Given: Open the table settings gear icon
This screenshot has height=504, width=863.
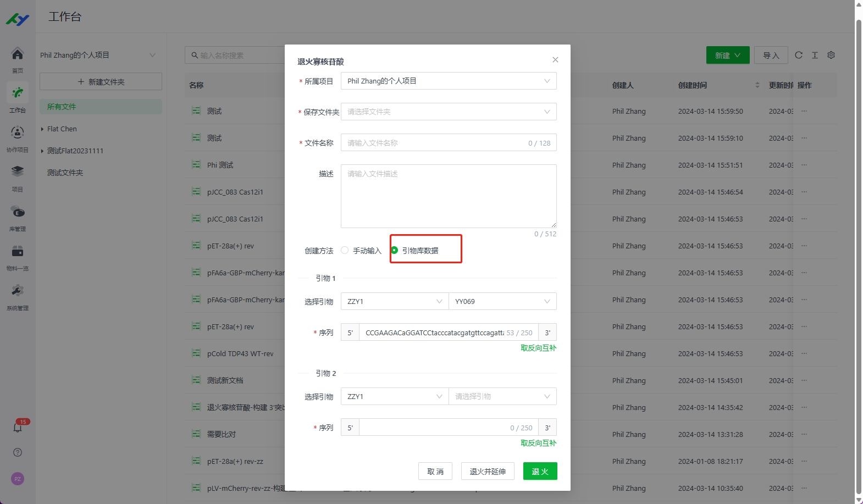Looking at the screenshot, I should tap(831, 55).
